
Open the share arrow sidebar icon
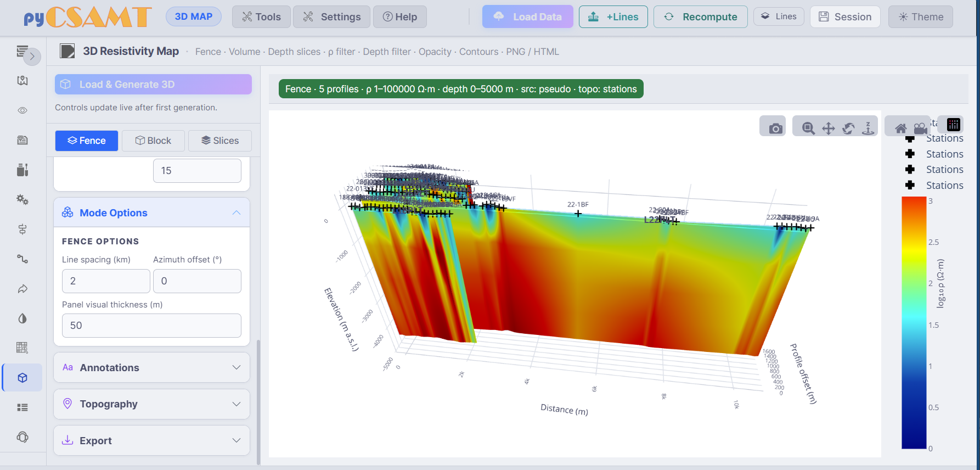coord(22,288)
